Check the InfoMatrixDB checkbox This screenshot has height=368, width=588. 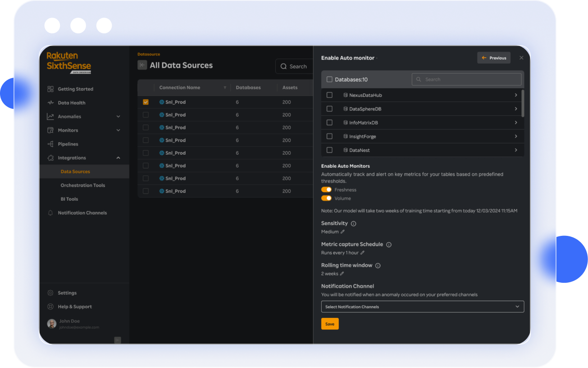[x=329, y=123]
